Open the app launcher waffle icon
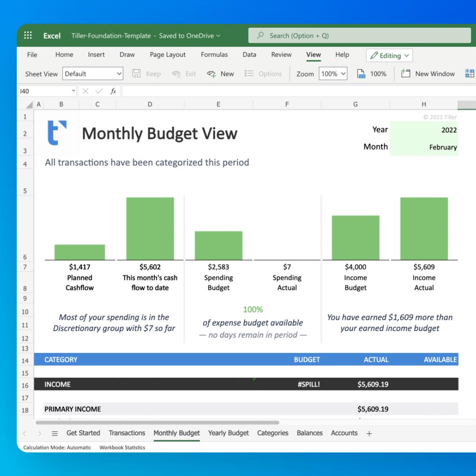This screenshot has width=476, height=476. (x=28, y=36)
